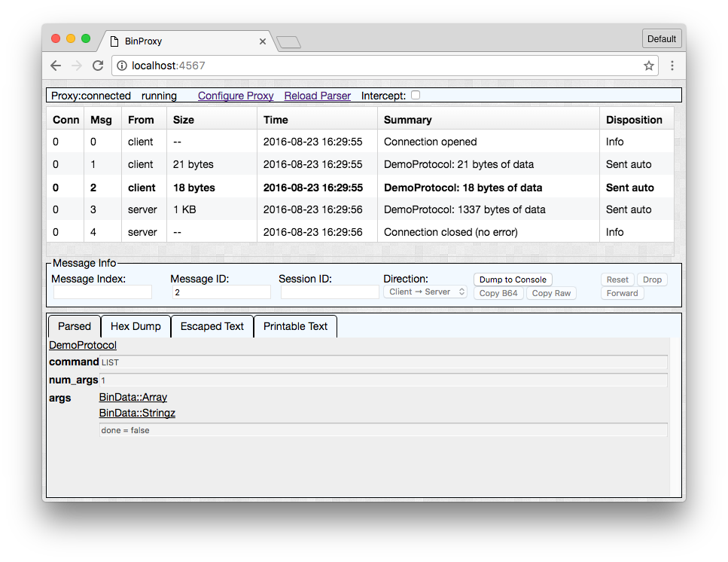Click the Copy Raw button
Viewport: 728px width, 562px height.
click(551, 293)
